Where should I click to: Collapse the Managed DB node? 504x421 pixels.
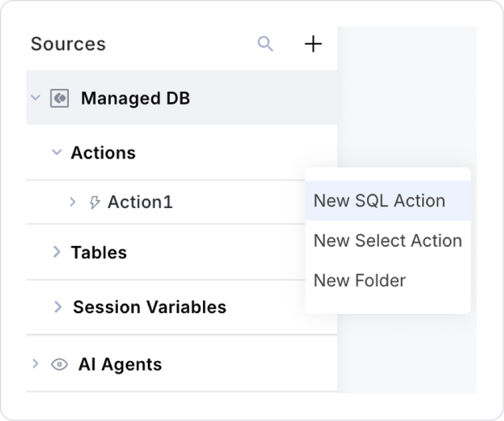tap(36, 98)
